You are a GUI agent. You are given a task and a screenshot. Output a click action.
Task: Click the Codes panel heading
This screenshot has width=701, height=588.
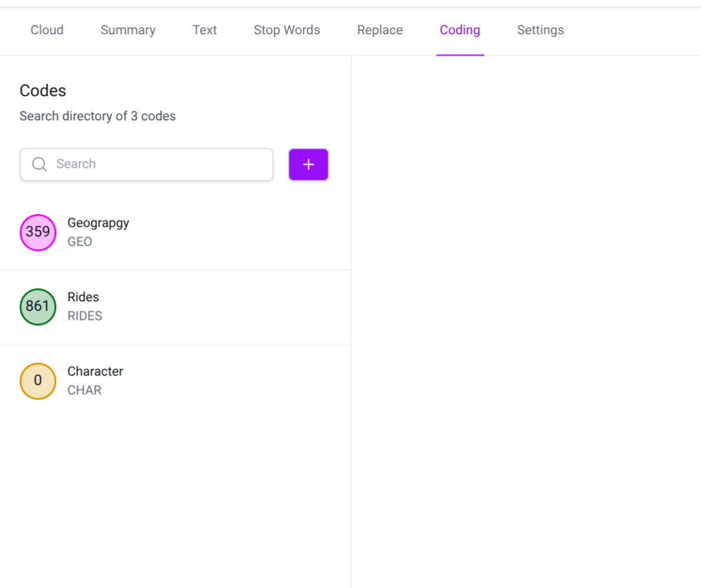pyautogui.click(x=43, y=91)
